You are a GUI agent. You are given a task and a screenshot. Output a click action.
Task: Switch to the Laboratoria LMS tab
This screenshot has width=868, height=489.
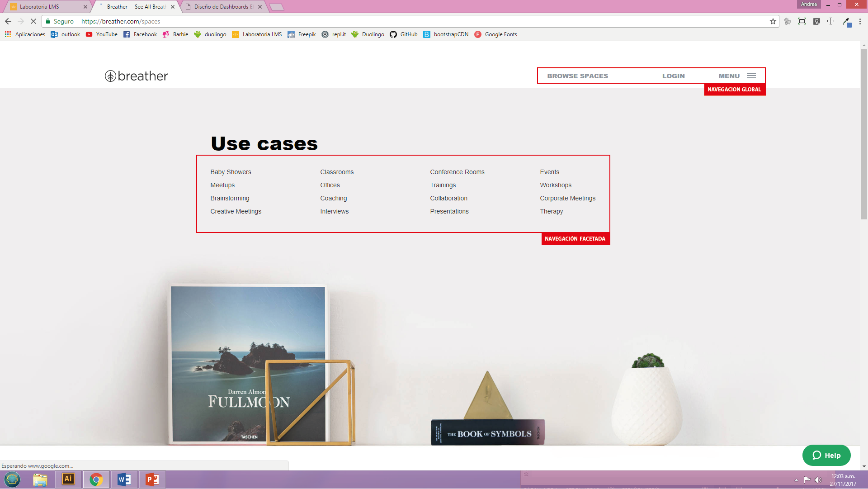pyautogui.click(x=45, y=7)
